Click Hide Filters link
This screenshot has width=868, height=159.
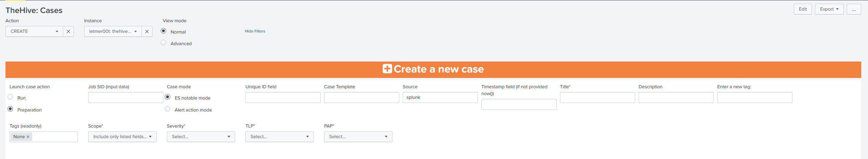tap(255, 31)
